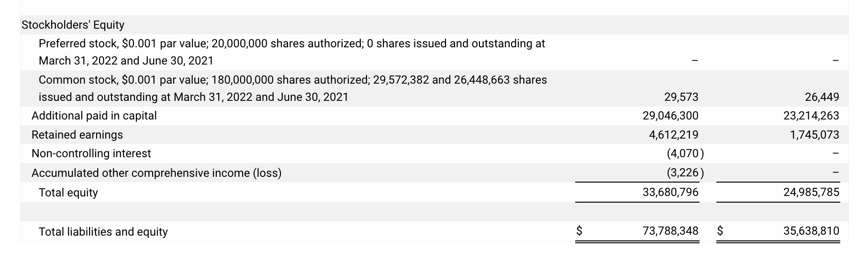
Task: Select the 73,788,348 total amount
Action: [x=670, y=231]
